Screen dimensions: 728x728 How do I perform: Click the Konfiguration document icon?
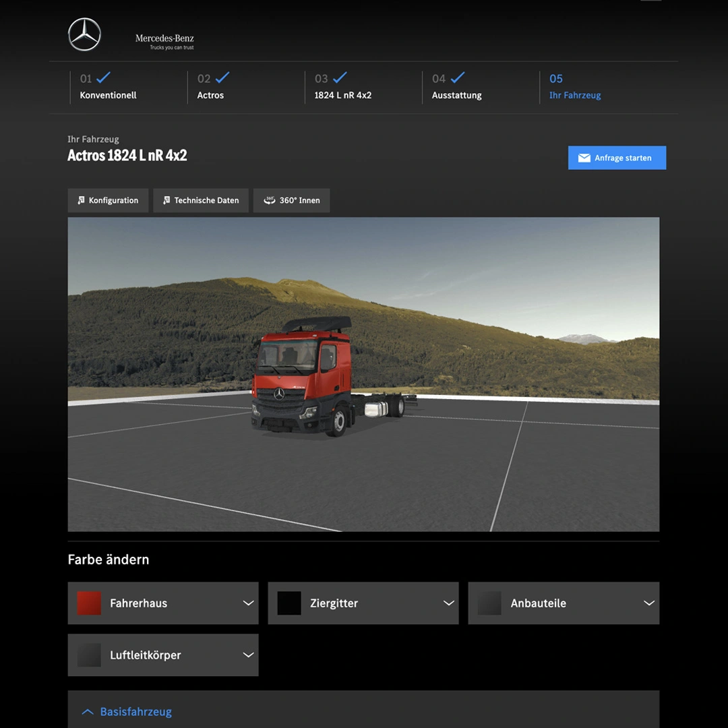click(x=82, y=200)
